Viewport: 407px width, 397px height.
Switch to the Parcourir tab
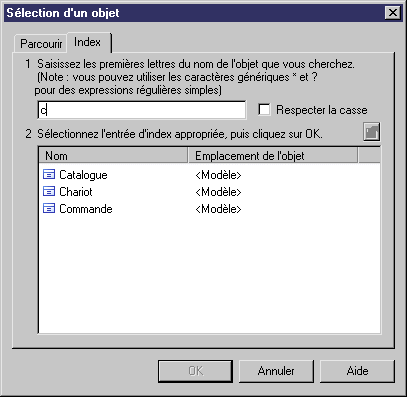41,44
